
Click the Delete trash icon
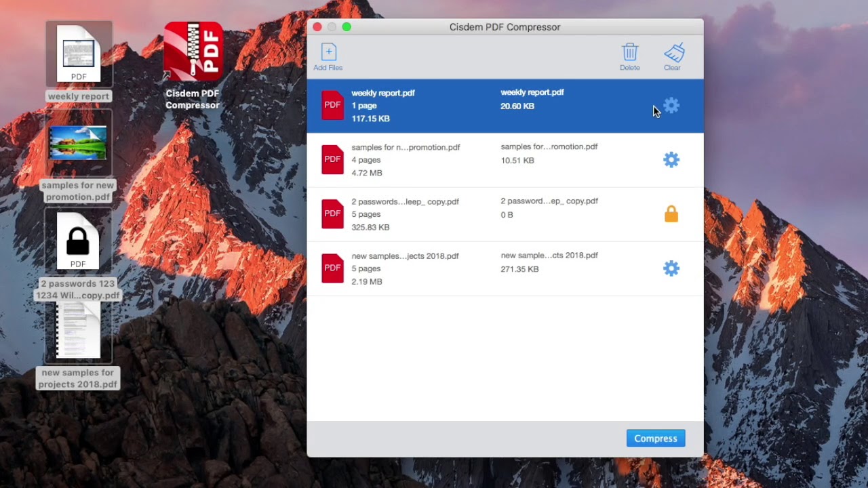[x=630, y=52]
